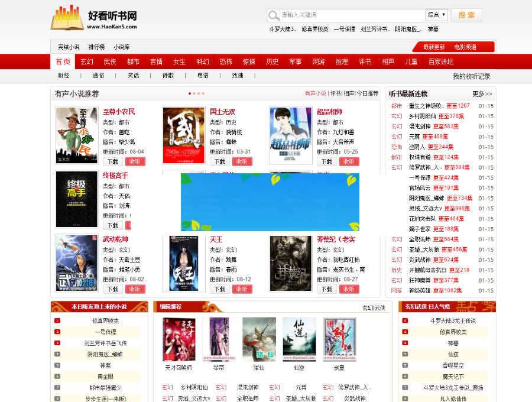Screen dimensions: 532x402
Task: Click the 下载 download icon under 国士无双
Action: click(219, 162)
